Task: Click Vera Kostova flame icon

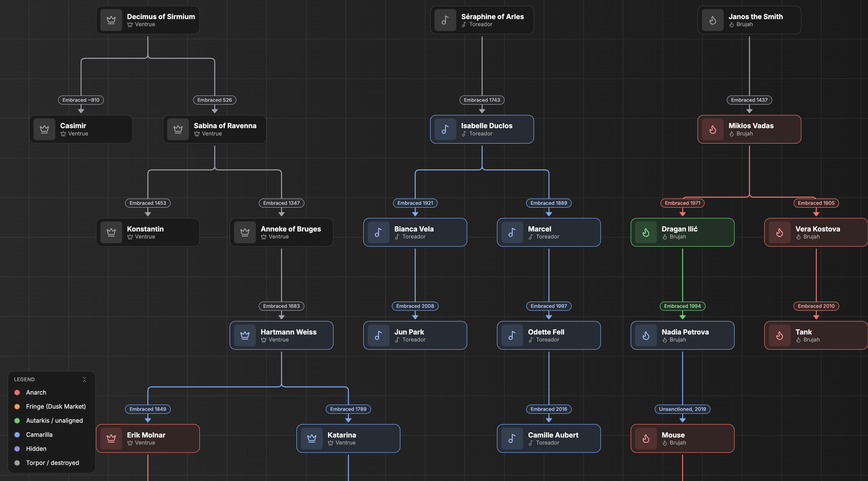Action: point(779,232)
